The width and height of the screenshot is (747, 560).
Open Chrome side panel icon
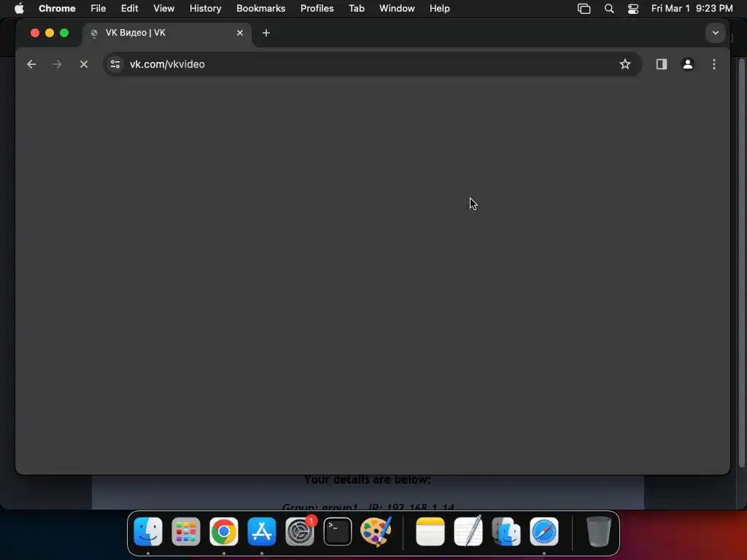pos(661,64)
